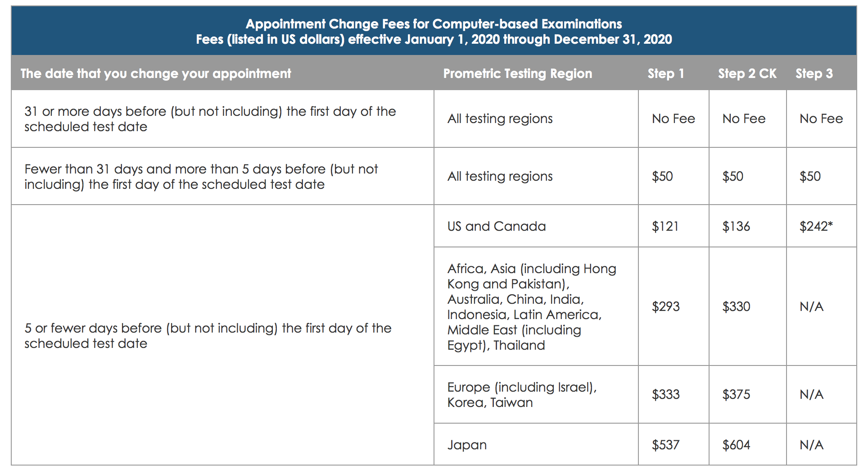Select the $375 fee cell
This screenshot has height=475, width=868.
coord(736,395)
